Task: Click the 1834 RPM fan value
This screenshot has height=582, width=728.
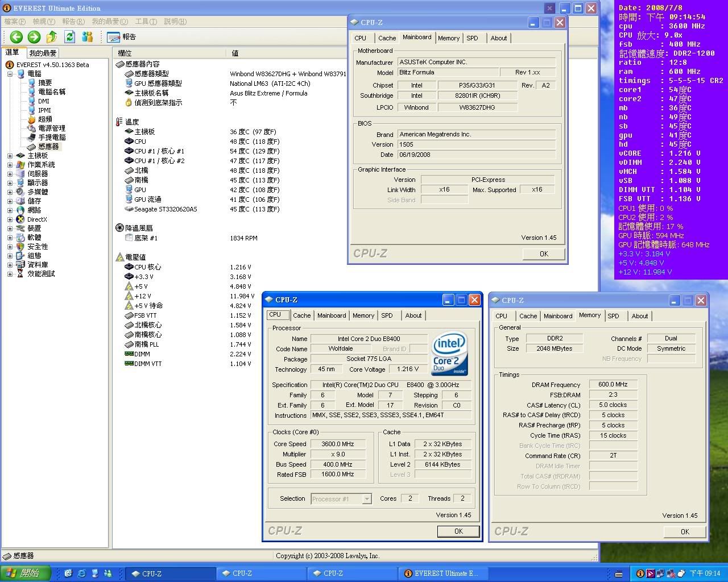Action: click(x=243, y=238)
